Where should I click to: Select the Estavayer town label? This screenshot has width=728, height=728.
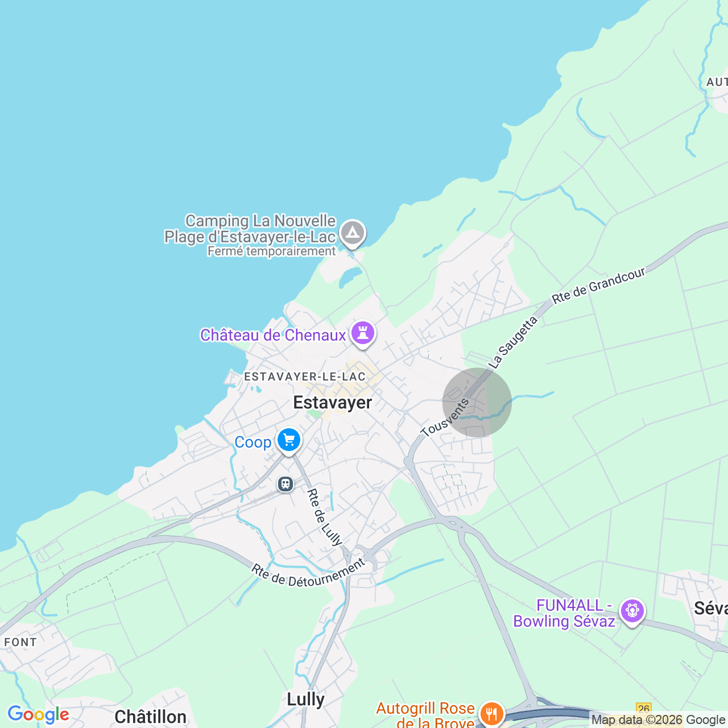(x=333, y=403)
